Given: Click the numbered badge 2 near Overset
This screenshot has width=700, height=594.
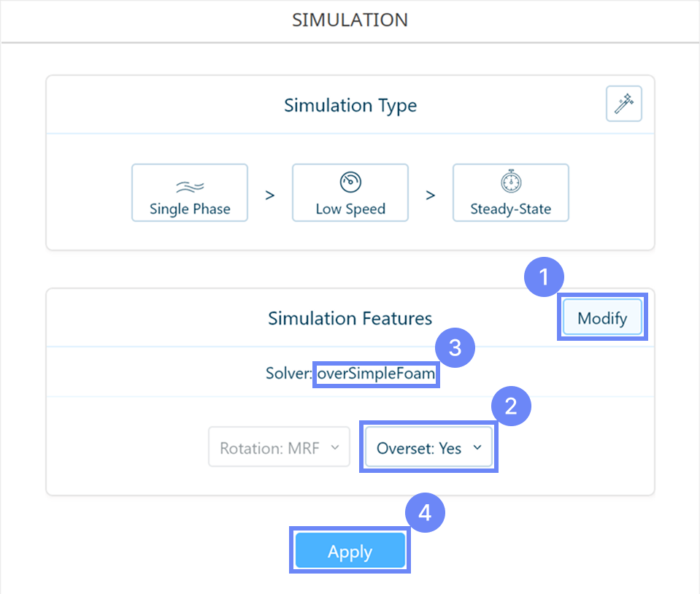Looking at the screenshot, I should (511, 406).
